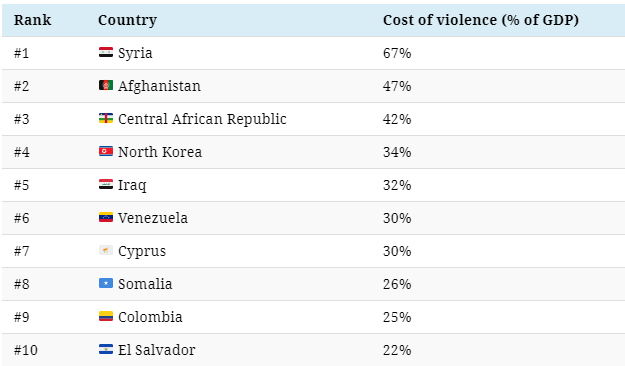The image size is (625, 366).
Task: Click the Cyprus flag icon
Action: tap(106, 250)
